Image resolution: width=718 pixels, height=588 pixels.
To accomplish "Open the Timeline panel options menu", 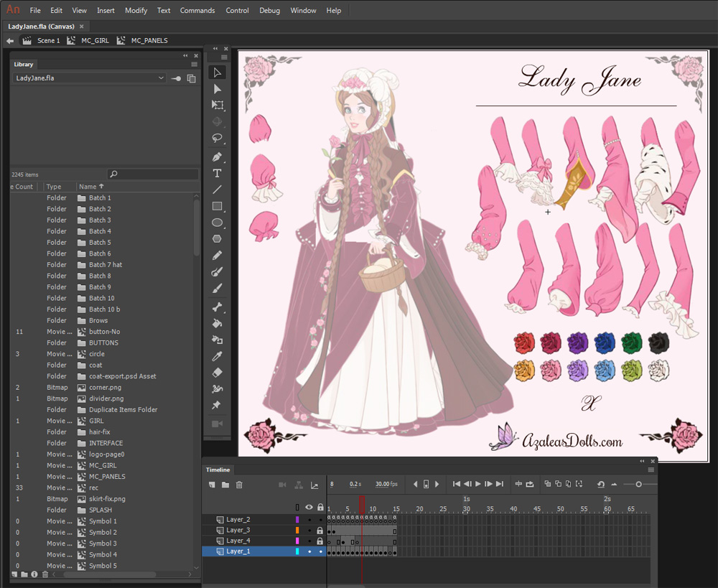I will [651, 470].
